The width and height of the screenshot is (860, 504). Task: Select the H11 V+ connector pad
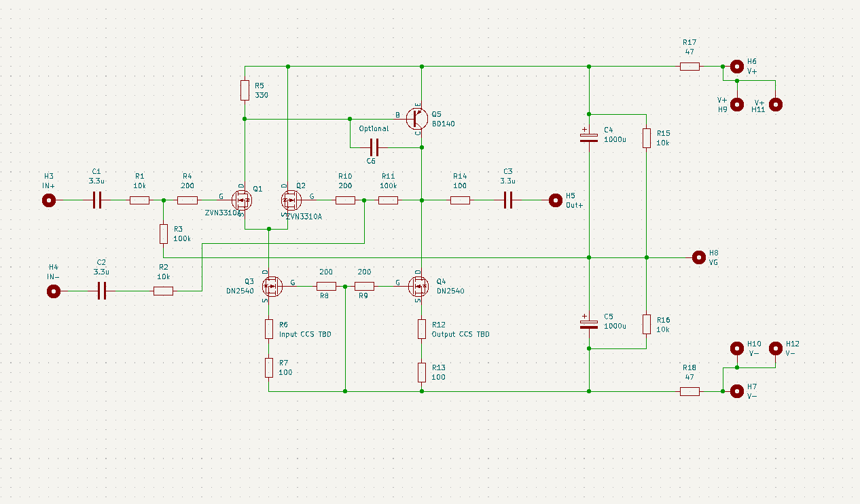[775, 104]
